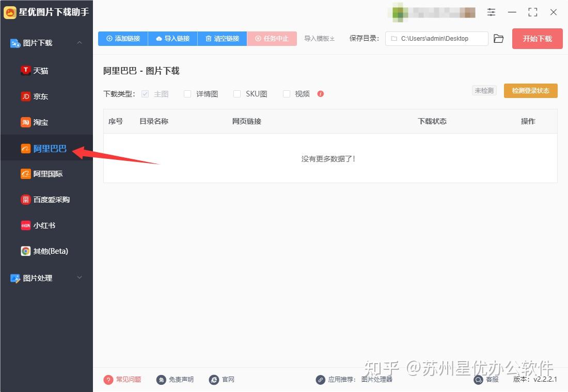Select 其他(Beta) platform option
This screenshot has width=568, height=392.
(x=46, y=251)
